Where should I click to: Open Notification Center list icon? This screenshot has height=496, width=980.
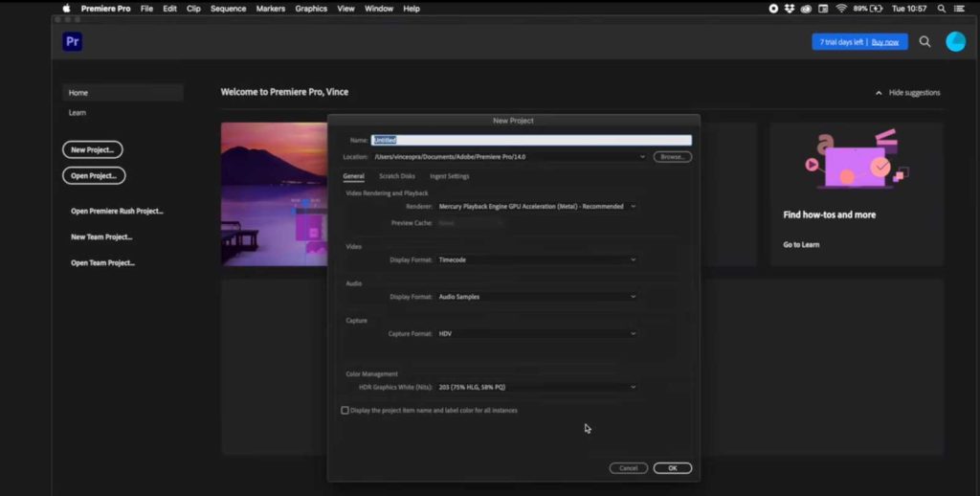pos(959,9)
